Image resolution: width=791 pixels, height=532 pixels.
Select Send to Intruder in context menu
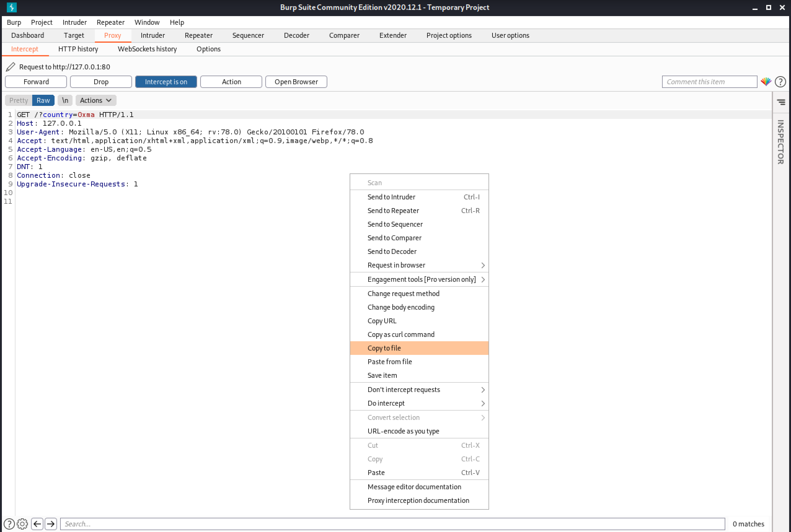[419, 197]
